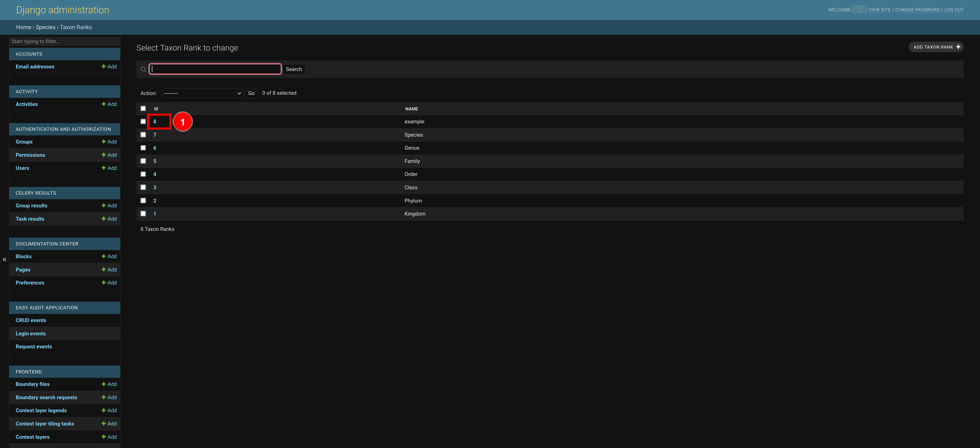
Task: Open CRUD events section
Action: coord(31,320)
